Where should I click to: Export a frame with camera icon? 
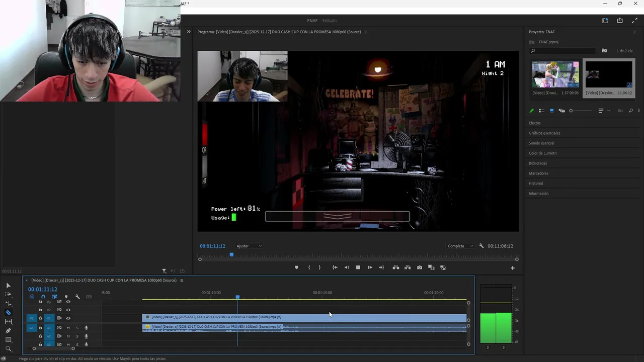[420, 267]
